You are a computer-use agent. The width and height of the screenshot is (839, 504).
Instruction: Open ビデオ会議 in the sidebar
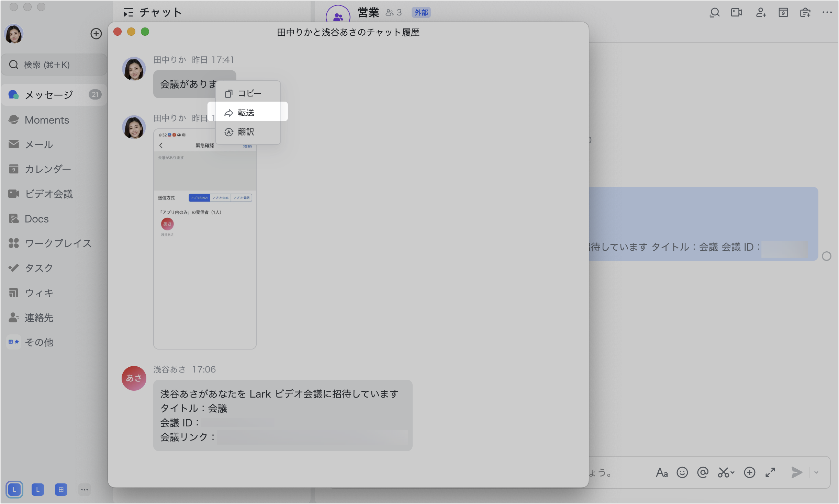(x=54, y=194)
